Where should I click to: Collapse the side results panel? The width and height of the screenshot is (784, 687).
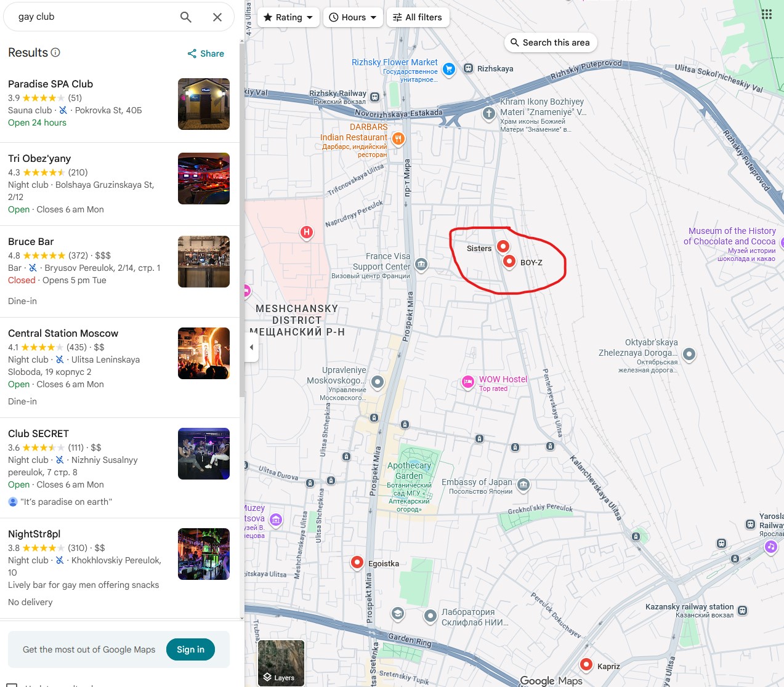point(251,347)
